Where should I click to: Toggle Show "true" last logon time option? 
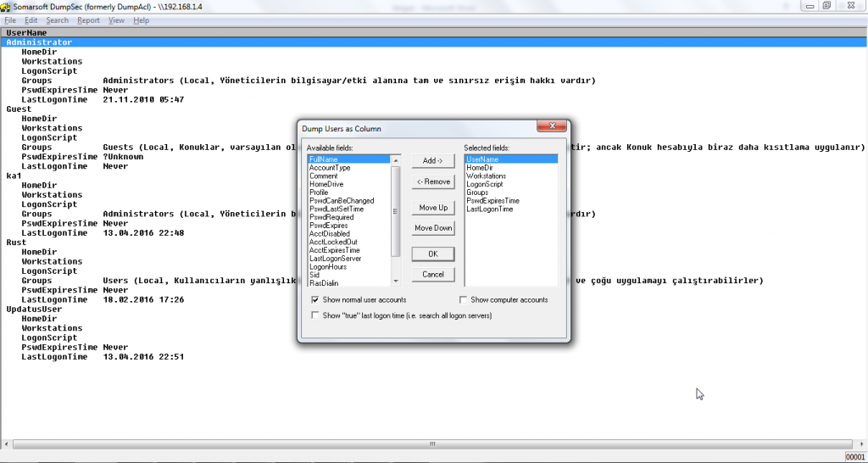(x=316, y=315)
